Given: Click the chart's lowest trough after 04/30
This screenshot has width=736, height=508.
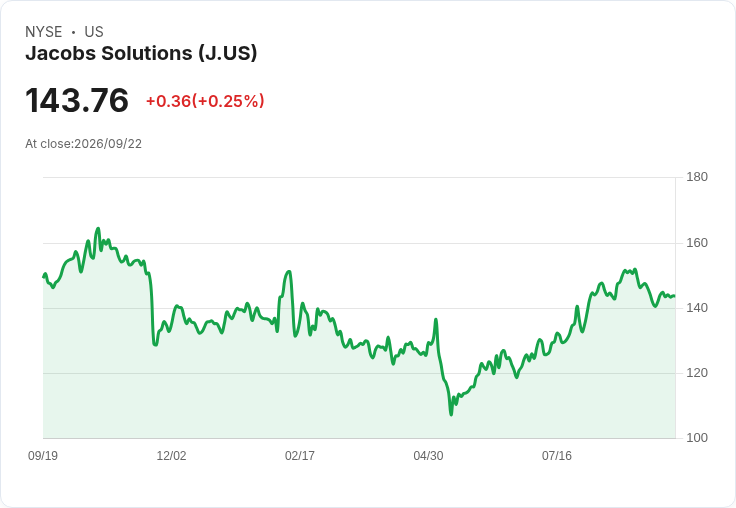Looking at the screenshot, I should pyautogui.click(x=451, y=415).
